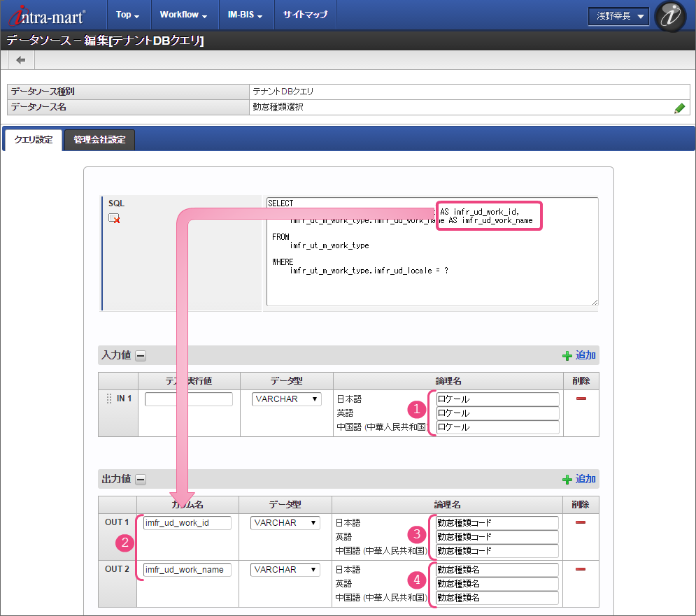Viewport: 696px width, 616px height.
Task: Open the IN 1 data type dropdown
Action: (286, 399)
